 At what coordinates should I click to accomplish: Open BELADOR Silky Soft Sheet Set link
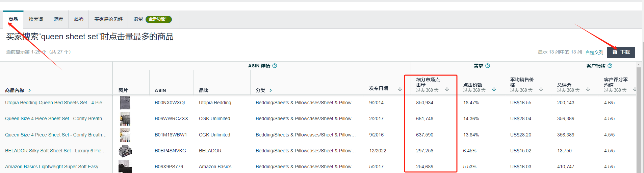[x=55, y=151]
